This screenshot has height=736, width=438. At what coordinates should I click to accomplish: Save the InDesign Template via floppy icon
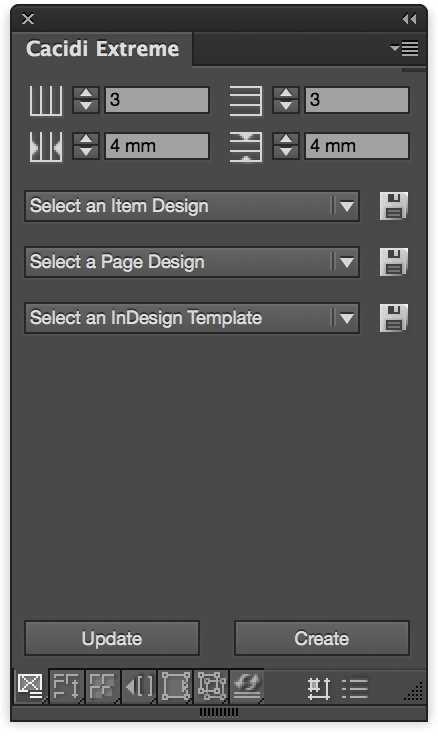tap(393, 318)
